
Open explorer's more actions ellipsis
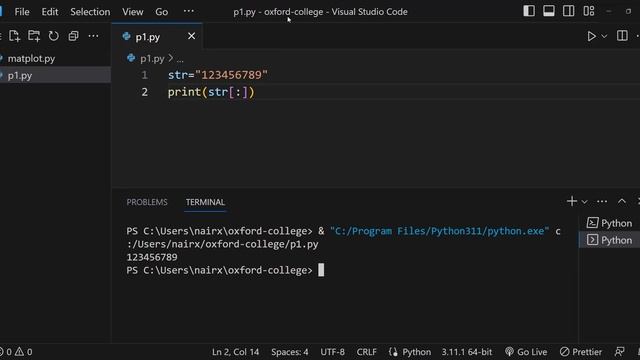point(93,36)
